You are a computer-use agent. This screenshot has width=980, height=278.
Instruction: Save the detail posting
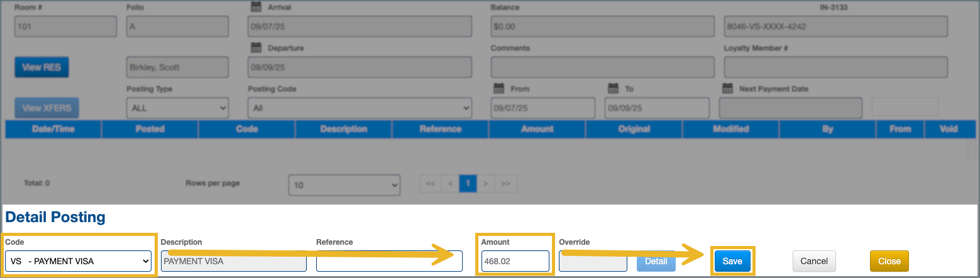tap(732, 261)
